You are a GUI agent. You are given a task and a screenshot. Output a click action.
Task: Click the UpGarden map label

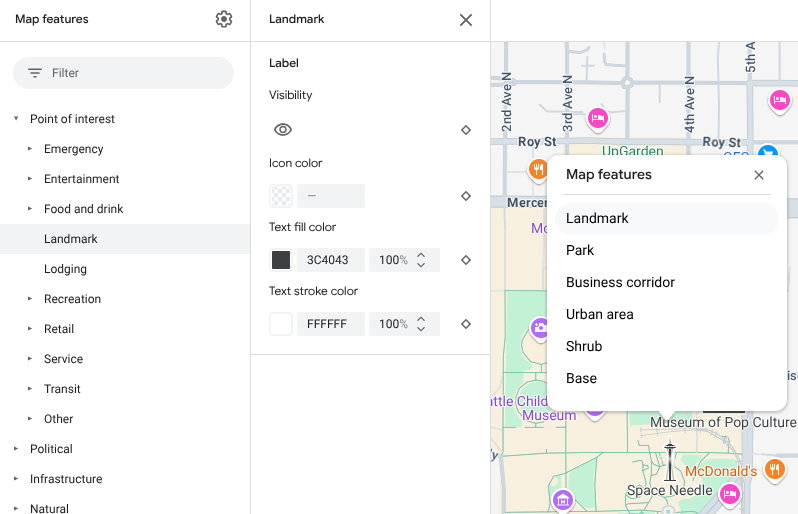[x=633, y=151]
